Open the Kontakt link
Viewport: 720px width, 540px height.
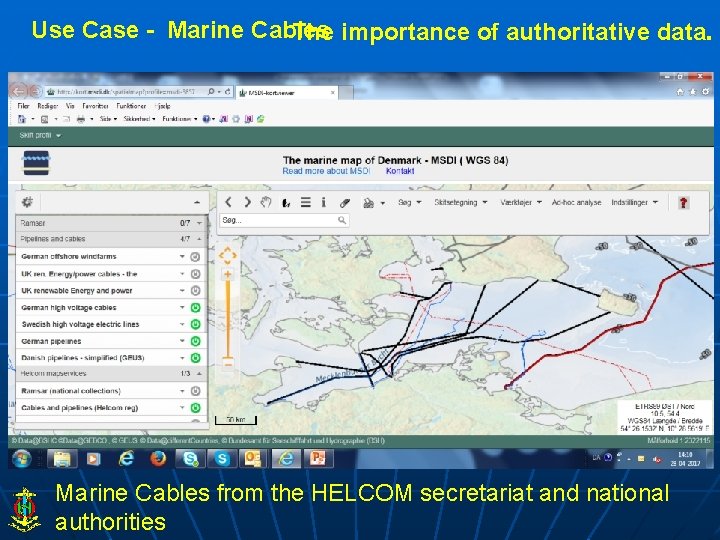pyautogui.click(x=400, y=171)
